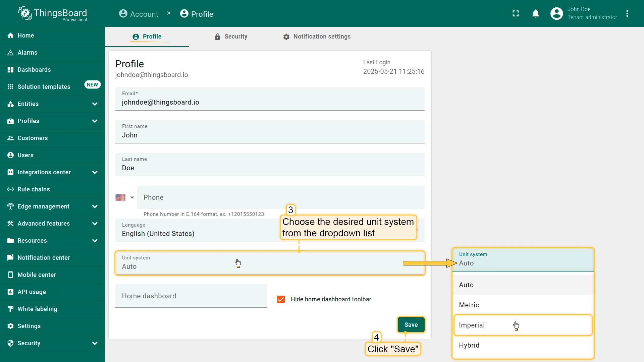Open the Unit system dropdown
644x362 pixels.
pos(270,263)
